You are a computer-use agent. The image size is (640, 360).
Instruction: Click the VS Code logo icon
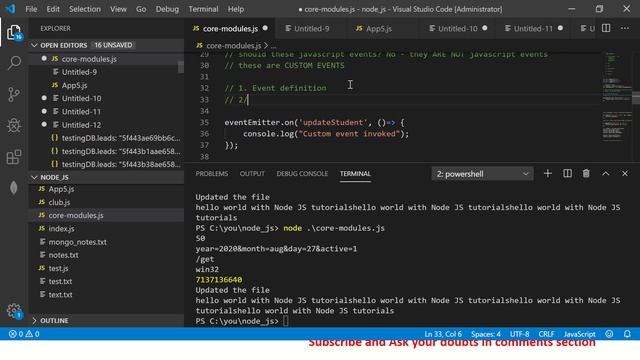[x=10, y=9]
